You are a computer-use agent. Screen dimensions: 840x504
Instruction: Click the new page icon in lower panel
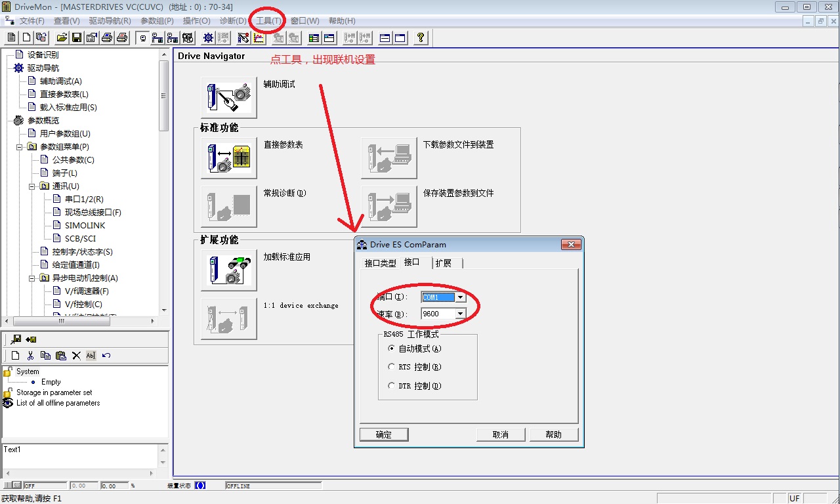(15, 356)
